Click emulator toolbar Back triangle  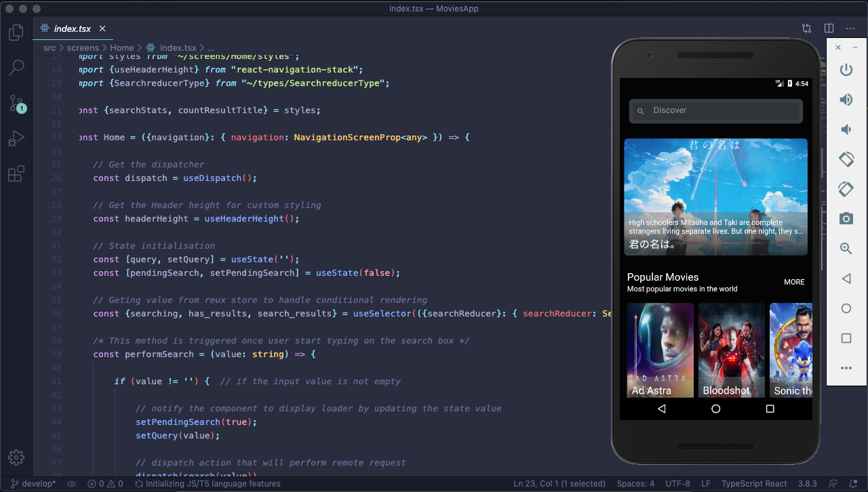(x=846, y=279)
